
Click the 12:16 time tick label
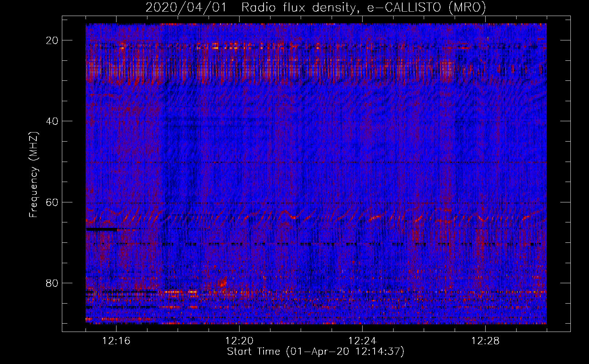(116, 341)
